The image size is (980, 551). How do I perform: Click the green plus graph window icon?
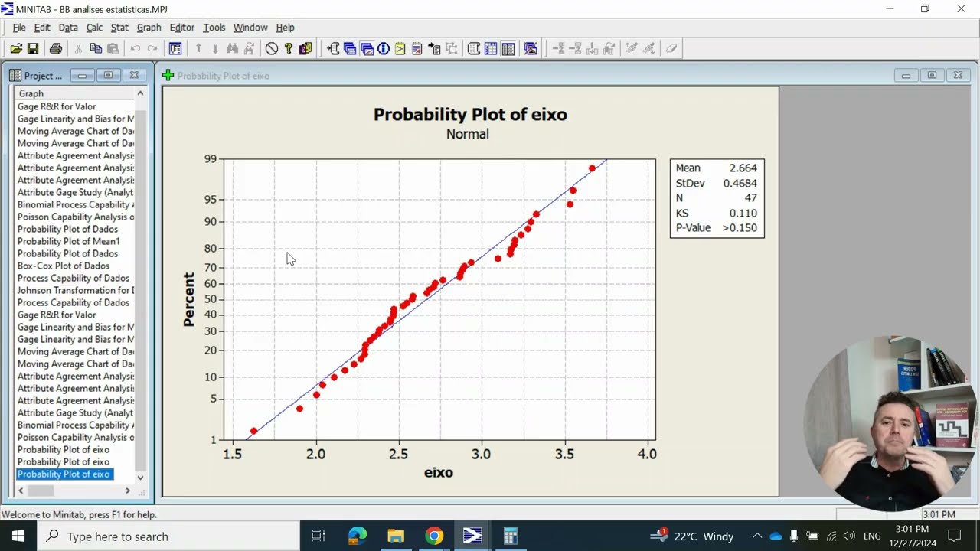click(x=168, y=75)
